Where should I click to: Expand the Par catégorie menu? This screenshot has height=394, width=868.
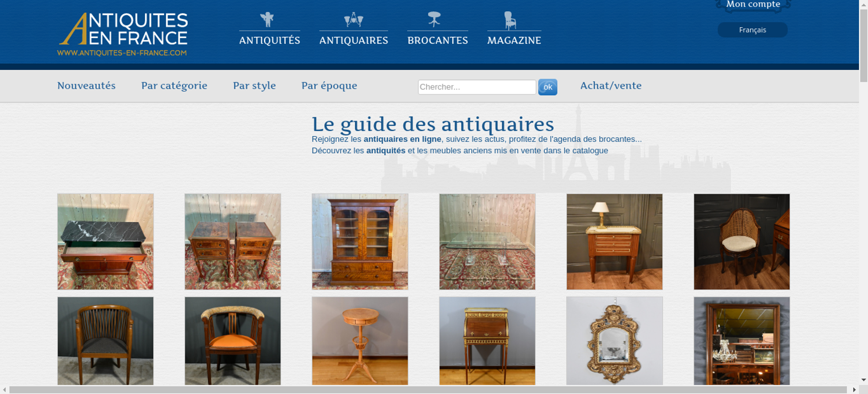tap(174, 86)
